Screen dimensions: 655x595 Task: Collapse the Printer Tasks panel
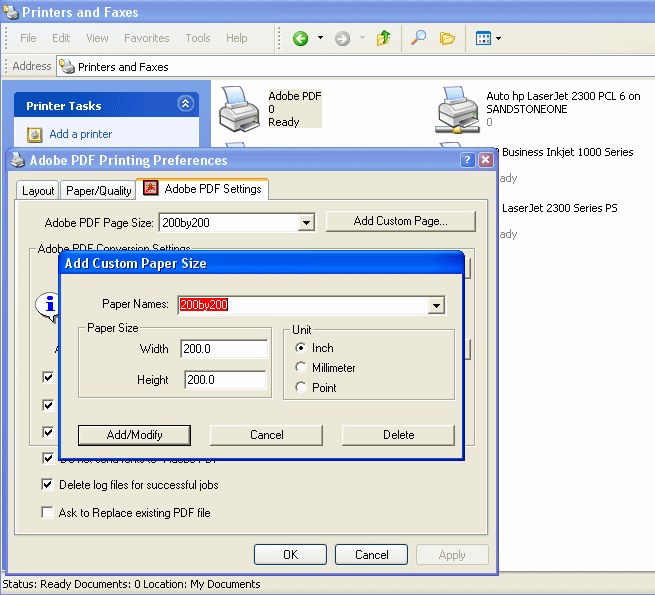(185, 103)
